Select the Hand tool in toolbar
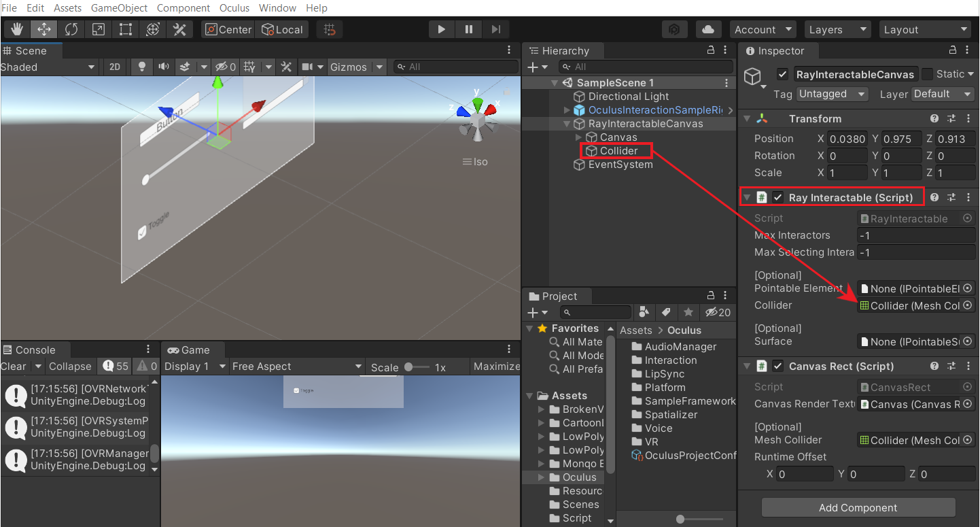Screen dimensions: 980x527 (x=16, y=29)
